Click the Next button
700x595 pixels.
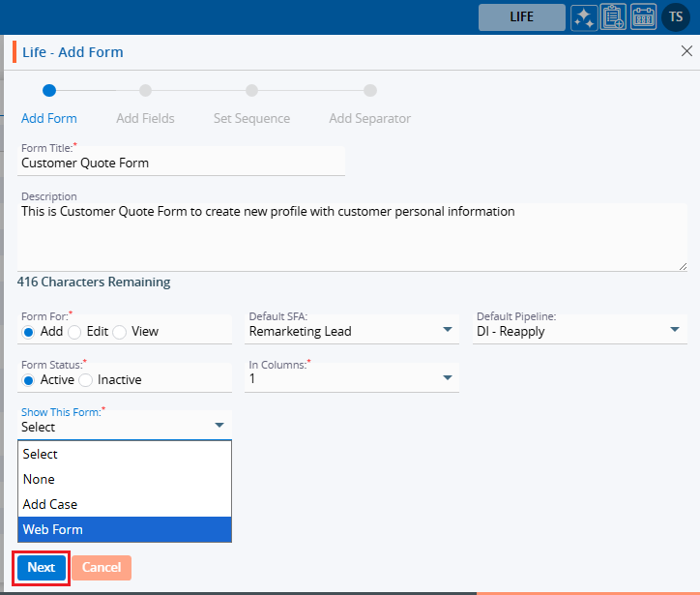(42, 568)
